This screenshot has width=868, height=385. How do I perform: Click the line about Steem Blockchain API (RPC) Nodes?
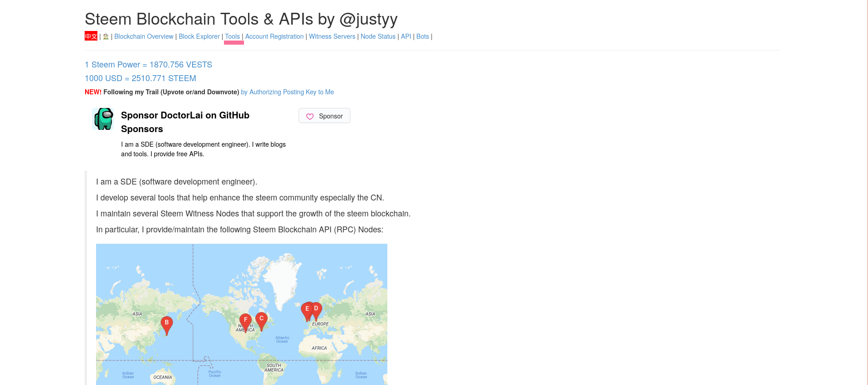coord(240,230)
